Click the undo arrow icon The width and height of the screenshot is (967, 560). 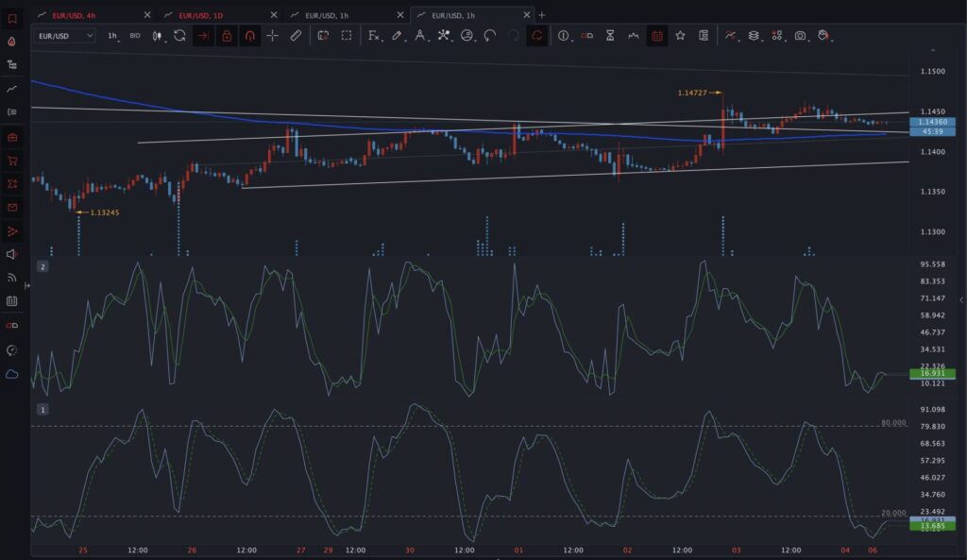(490, 36)
